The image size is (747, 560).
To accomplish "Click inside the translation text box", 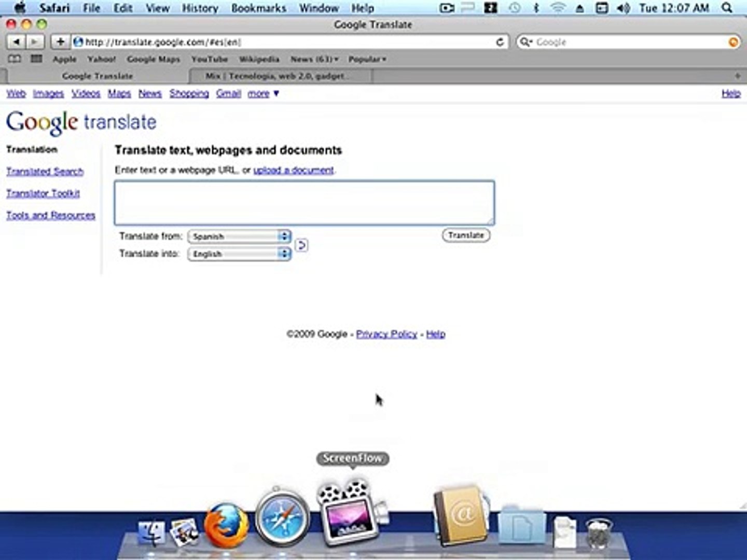I will click(305, 203).
